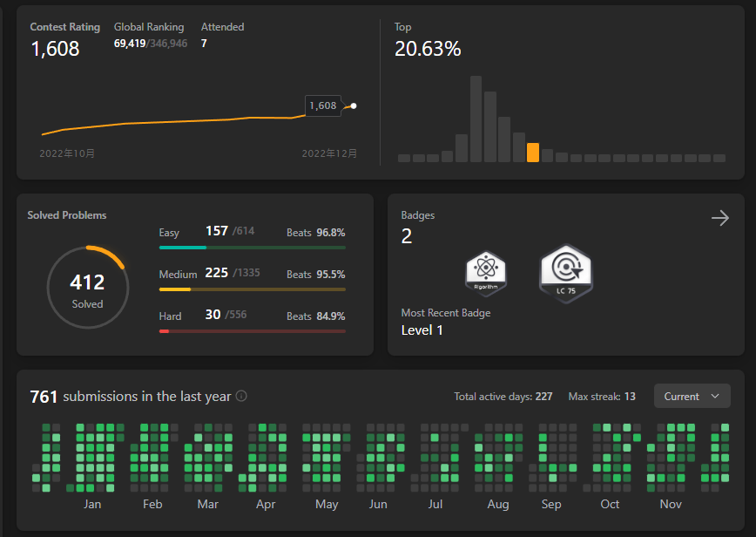The image size is (756, 537).
Task: Show info icon beside submissions in last year
Action: 241,396
